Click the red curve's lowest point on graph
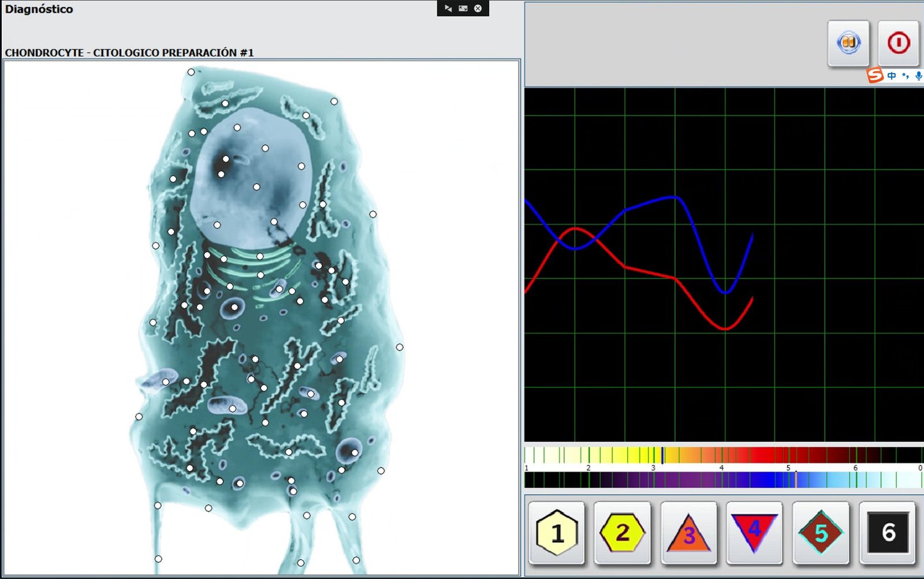This screenshot has height=579, width=924. point(725,329)
